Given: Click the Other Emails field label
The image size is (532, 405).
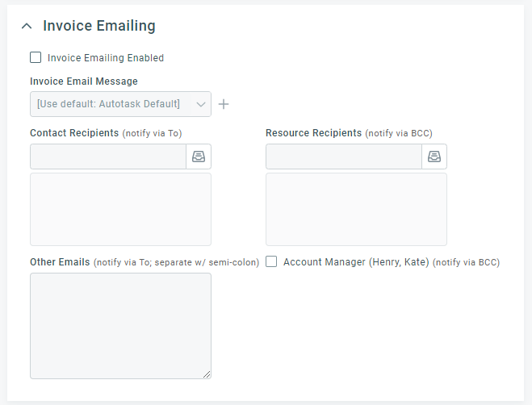Looking at the screenshot, I should [x=60, y=262].
